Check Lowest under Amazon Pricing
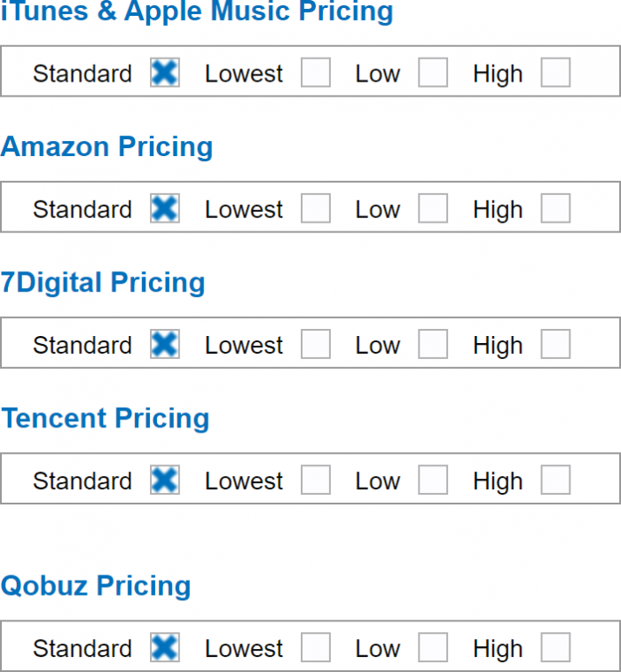621x672 pixels. click(316, 208)
